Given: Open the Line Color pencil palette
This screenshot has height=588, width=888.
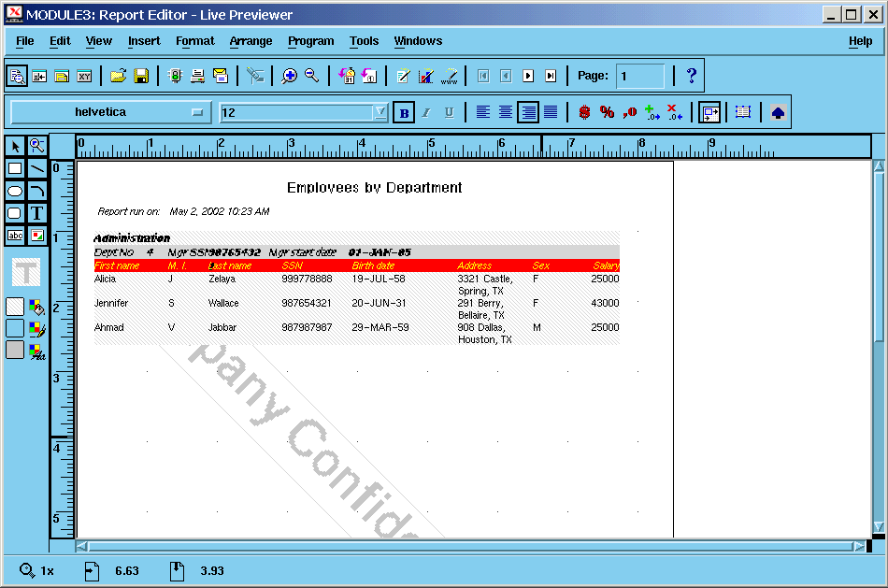Looking at the screenshot, I should click(37, 328).
